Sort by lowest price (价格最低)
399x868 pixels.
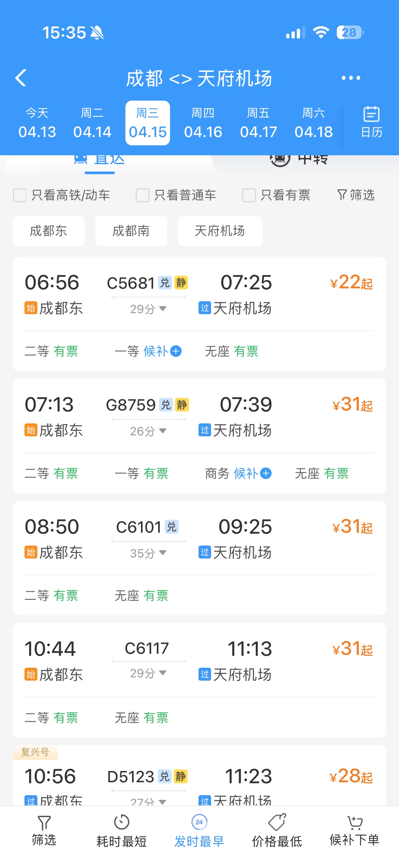pos(277,830)
